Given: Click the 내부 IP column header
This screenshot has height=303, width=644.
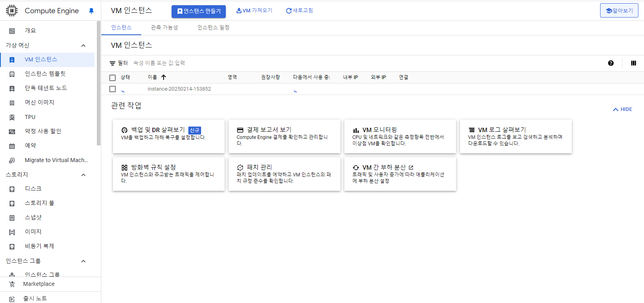Looking at the screenshot, I should tap(350, 77).
